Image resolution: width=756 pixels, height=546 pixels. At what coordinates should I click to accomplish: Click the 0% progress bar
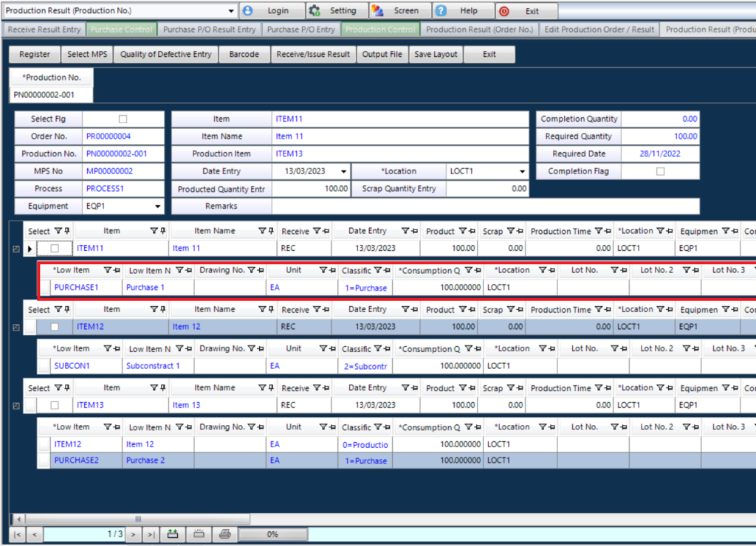(273, 533)
